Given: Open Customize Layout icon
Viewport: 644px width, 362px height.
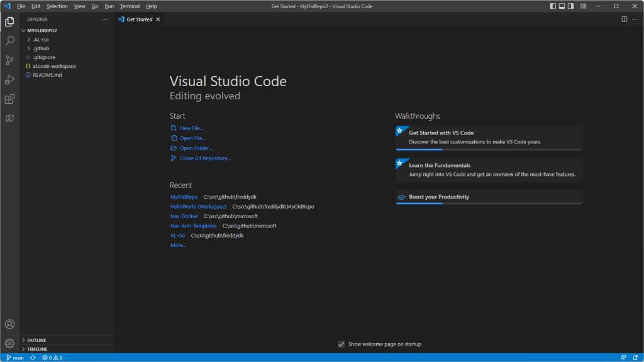Looking at the screenshot, I should pos(583,6).
